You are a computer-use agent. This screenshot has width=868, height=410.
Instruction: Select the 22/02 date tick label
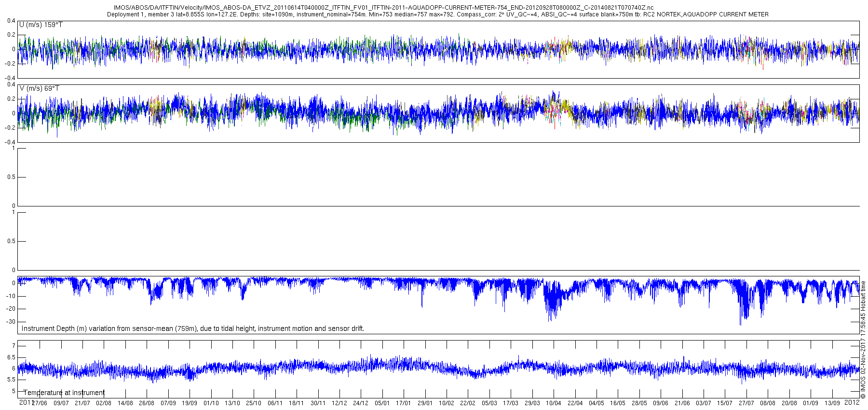click(468, 403)
